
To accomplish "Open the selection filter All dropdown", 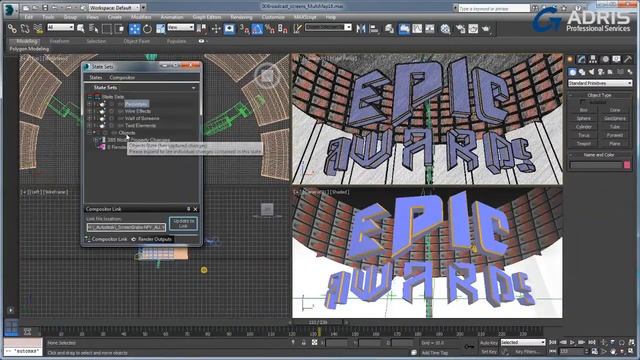I will [x=60, y=27].
